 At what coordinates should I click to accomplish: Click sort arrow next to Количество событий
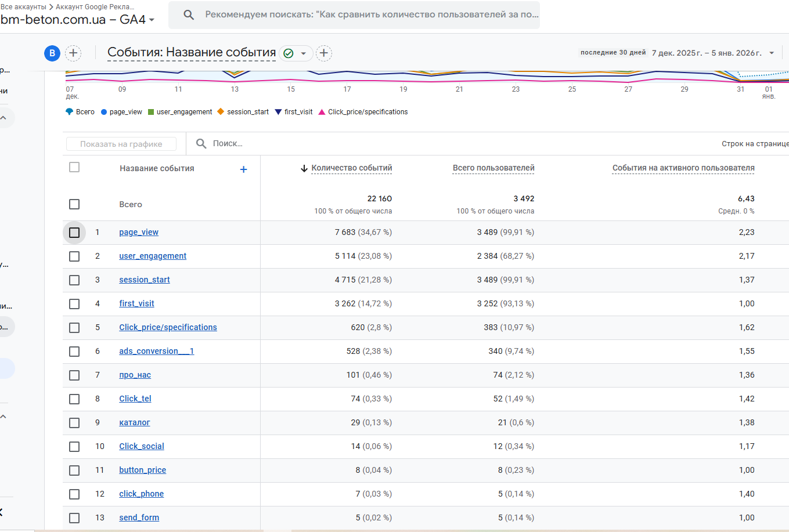304,168
